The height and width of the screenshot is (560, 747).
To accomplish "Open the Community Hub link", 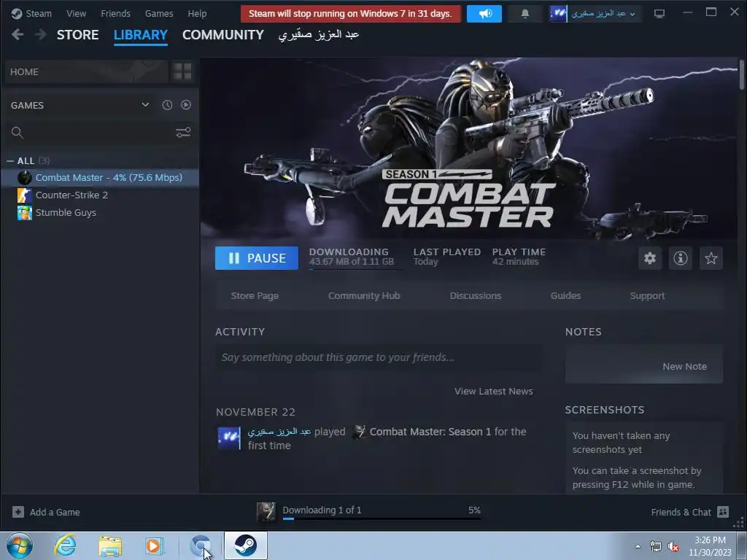I will tap(364, 296).
